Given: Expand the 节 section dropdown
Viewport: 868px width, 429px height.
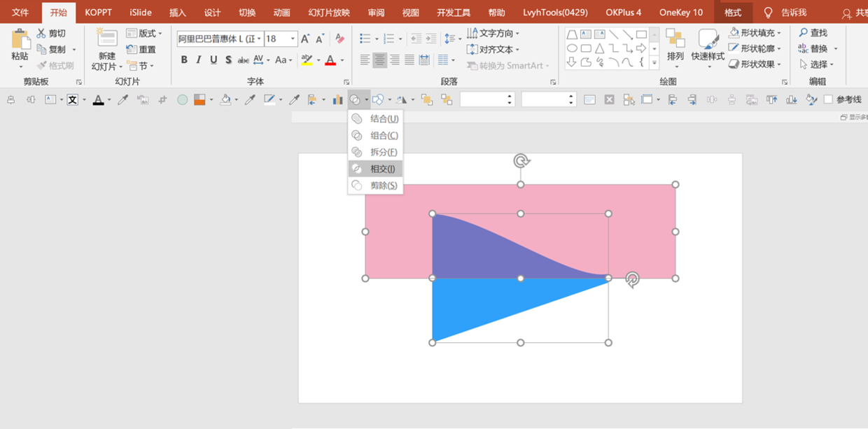Looking at the screenshot, I should (x=141, y=66).
